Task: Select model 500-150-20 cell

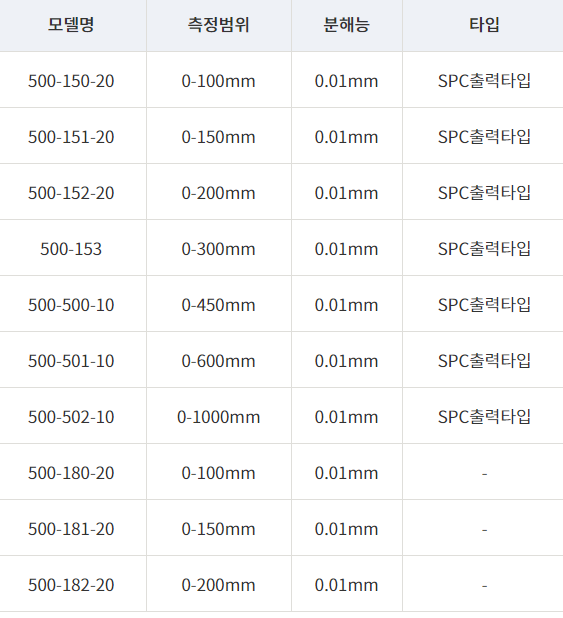Action: pos(71,81)
